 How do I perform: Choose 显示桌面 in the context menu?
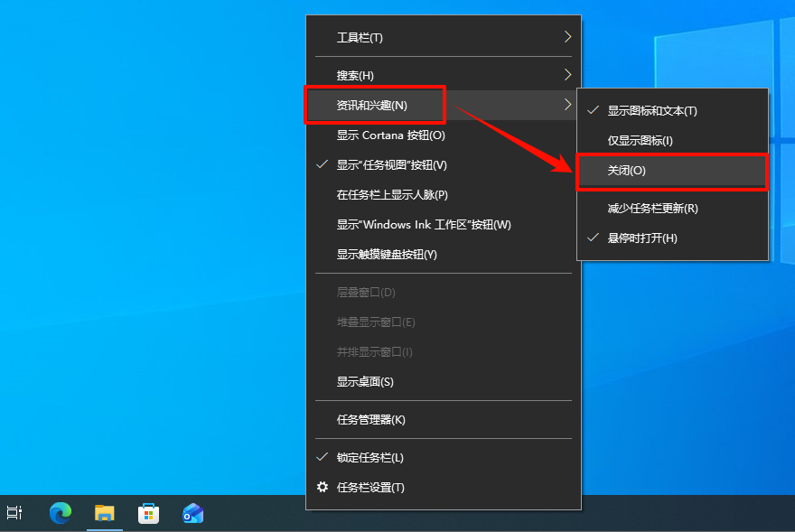coord(366,381)
